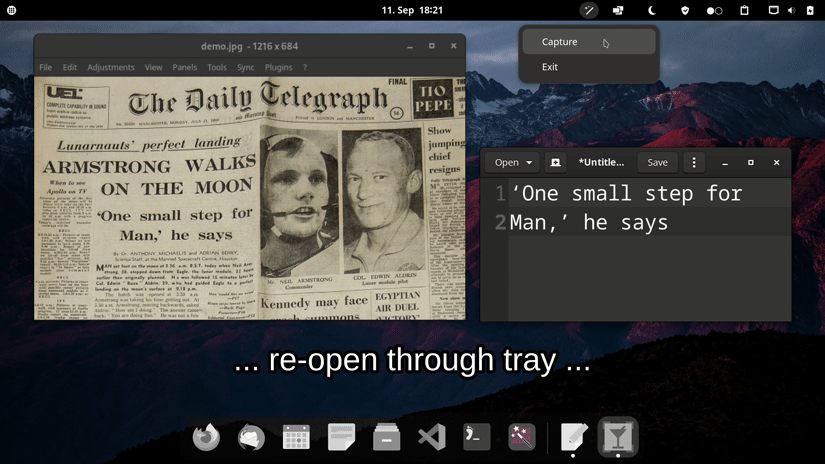Click line 1 text 'One small step for
Screen dimensions: 825x464
pyautogui.click(x=626, y=194)
